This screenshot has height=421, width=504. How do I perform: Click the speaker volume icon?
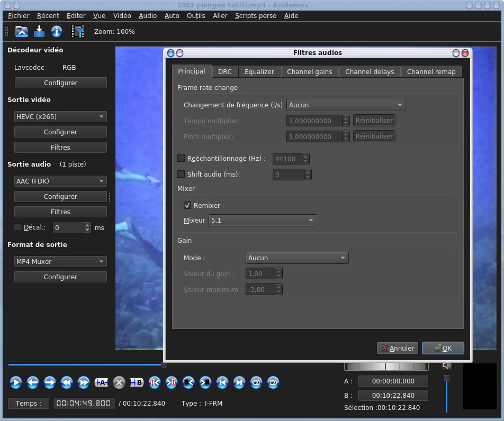pos(447,365)
